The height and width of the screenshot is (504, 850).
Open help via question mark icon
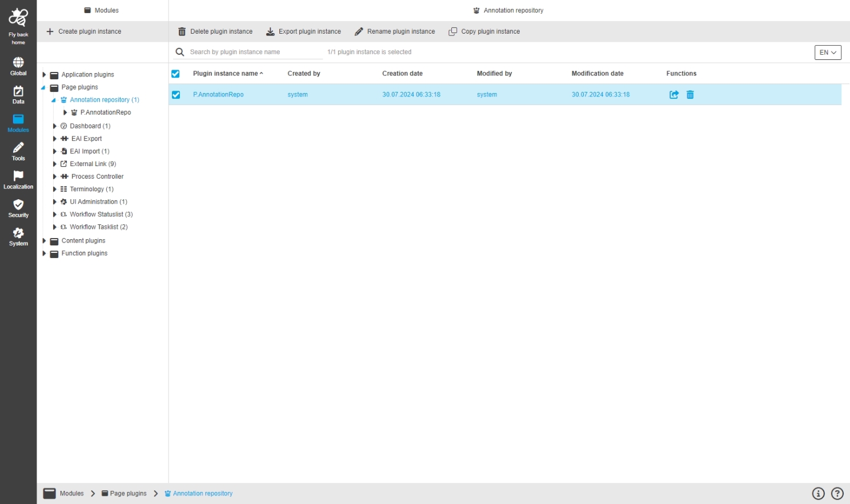pos(837,494)
